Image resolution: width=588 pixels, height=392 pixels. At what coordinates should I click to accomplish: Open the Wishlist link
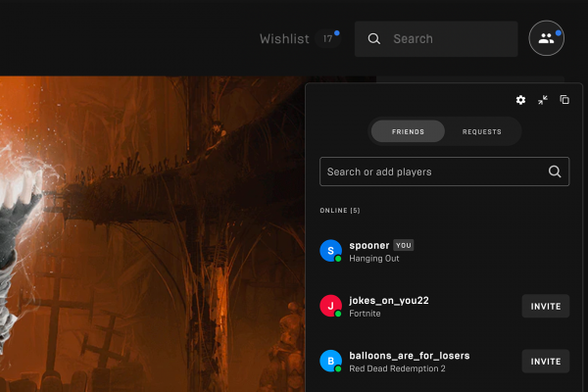click(x=284, y=38)
